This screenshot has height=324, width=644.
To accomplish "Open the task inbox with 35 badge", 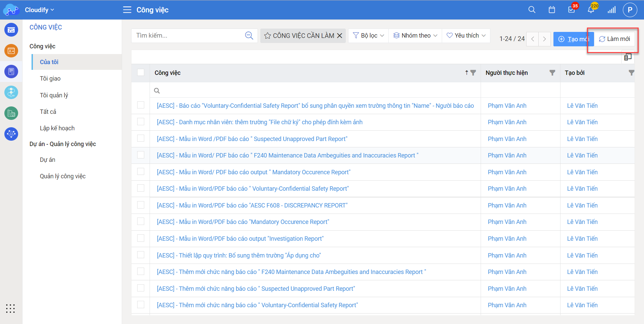I will pyautogui.click(x=572, y=10).
